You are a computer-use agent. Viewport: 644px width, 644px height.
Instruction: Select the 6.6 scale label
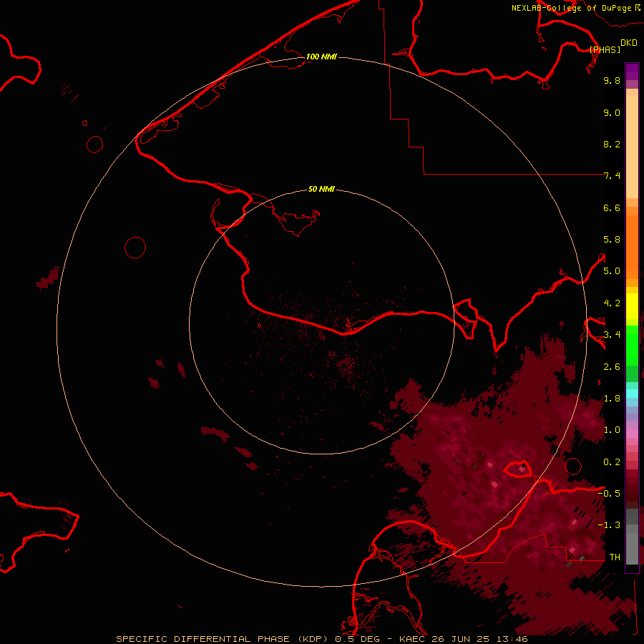pos(612,208)
